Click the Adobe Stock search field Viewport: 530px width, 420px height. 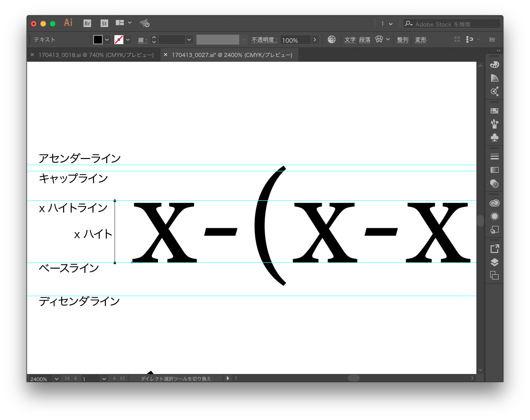451,23
